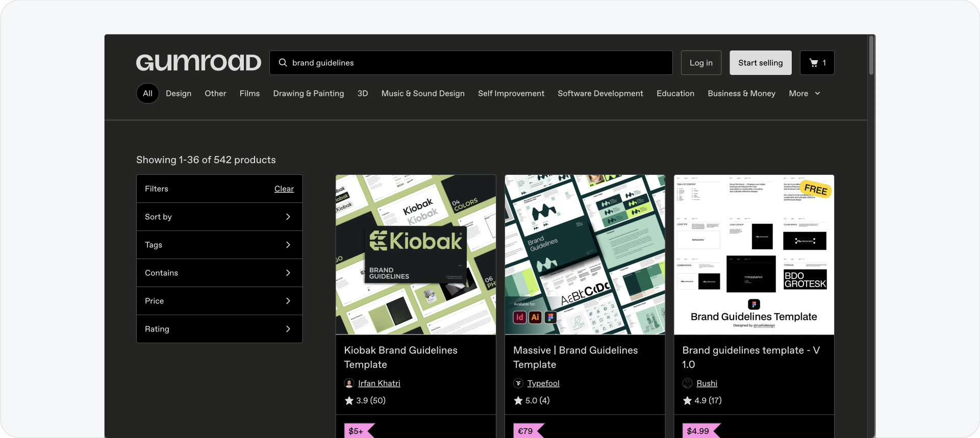Select the Other category
Screen dimensions: 980x438
click(215, 93)
